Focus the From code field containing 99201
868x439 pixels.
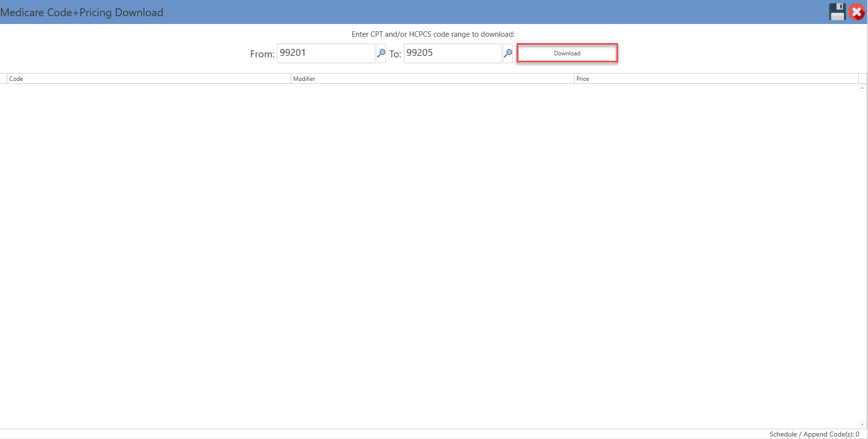pyautogui.click(x=326, y=53)
